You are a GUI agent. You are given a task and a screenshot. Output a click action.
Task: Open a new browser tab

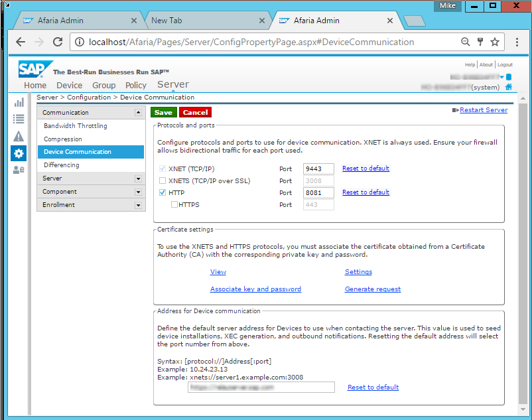(414, 21)
